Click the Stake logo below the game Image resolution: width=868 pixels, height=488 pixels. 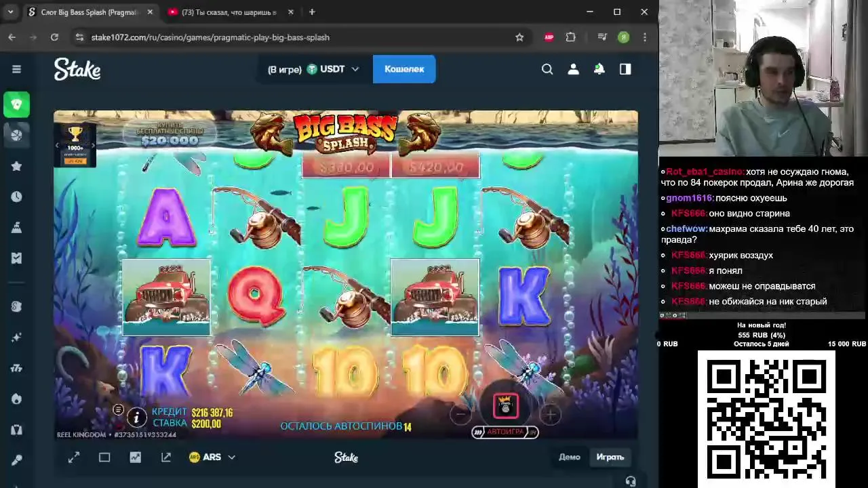click(346, 457)
